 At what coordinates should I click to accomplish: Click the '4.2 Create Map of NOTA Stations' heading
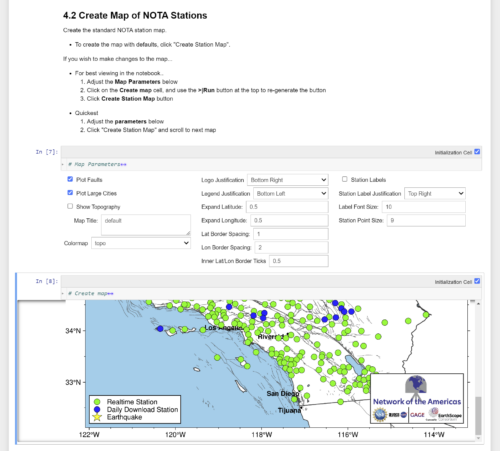135,15
